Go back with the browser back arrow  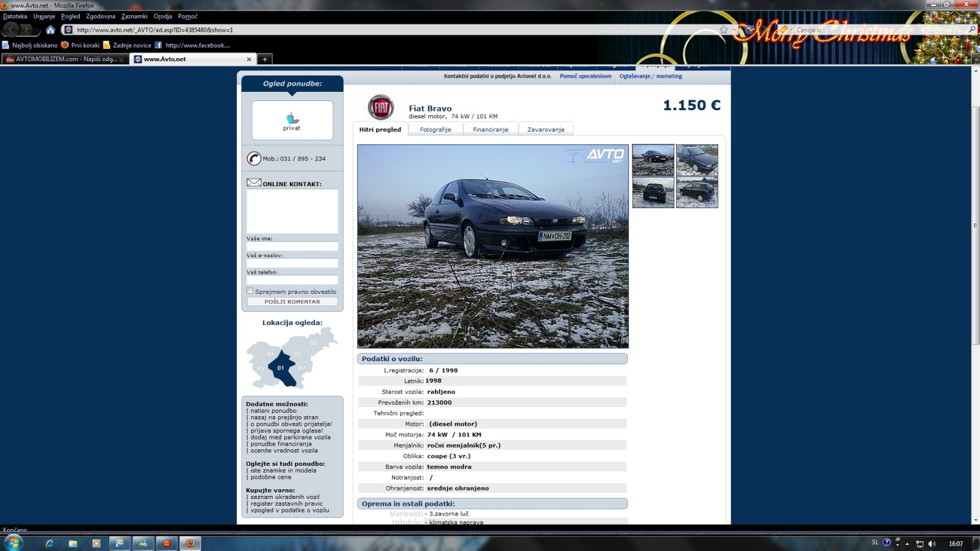tap(11, 29)
